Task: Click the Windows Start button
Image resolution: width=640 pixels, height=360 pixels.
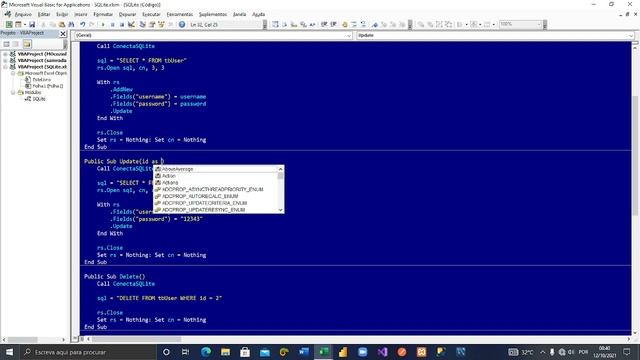Action: [x=9, y=352]
